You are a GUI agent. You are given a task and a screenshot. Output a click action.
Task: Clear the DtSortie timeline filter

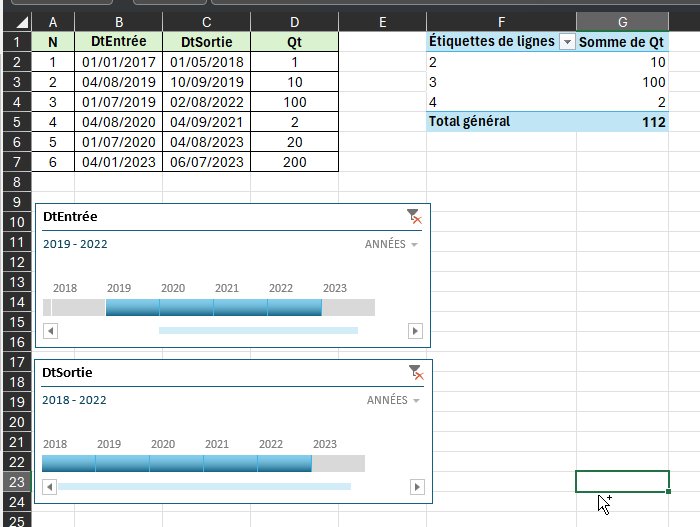click(416, 372)
